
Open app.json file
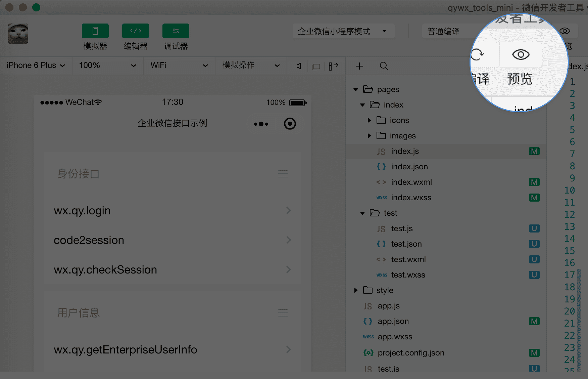446,321
